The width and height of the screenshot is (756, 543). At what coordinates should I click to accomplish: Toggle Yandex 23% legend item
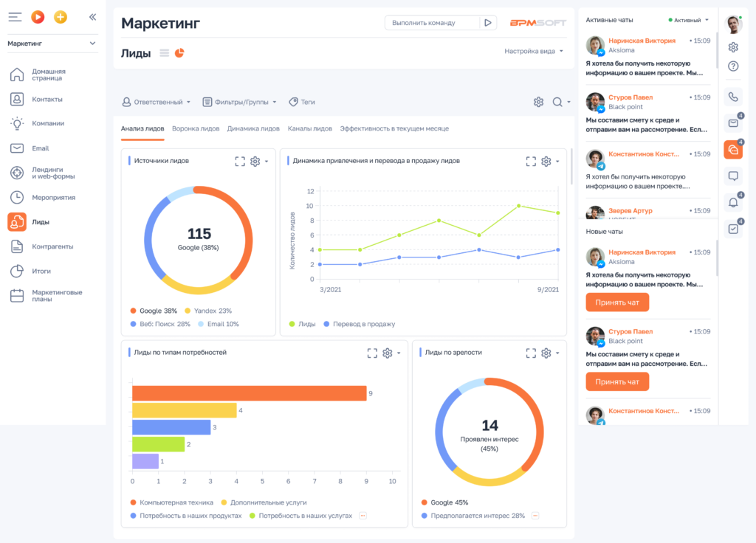coord(208,311)
